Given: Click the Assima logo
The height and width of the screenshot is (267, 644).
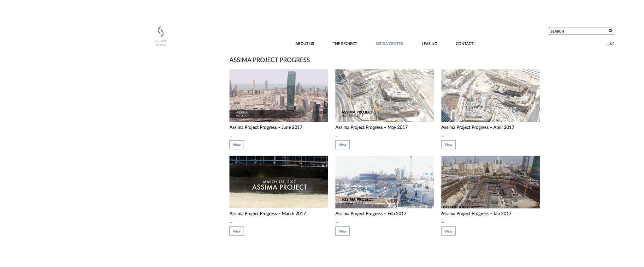Looking at the screenshot, I should (161, 36).
